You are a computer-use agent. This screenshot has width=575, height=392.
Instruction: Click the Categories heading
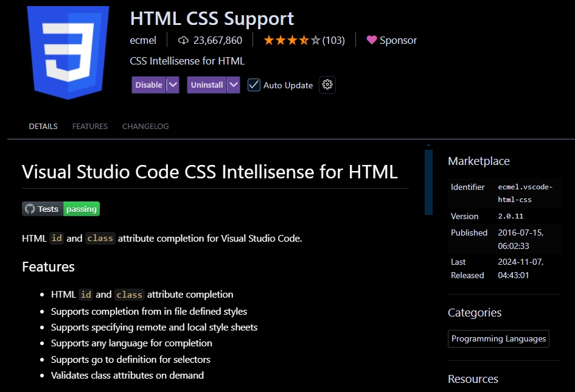(x=475, y=312)
